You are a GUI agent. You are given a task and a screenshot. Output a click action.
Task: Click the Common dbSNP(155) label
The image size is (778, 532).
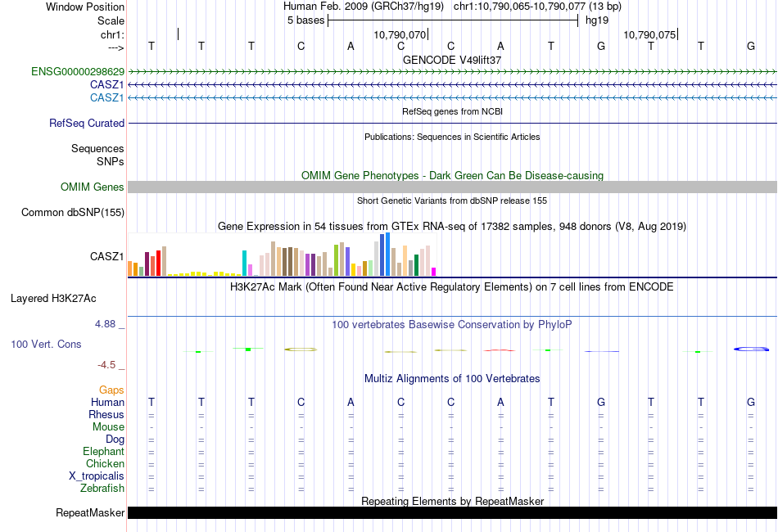pyautogui.click(x=72, y=212)
